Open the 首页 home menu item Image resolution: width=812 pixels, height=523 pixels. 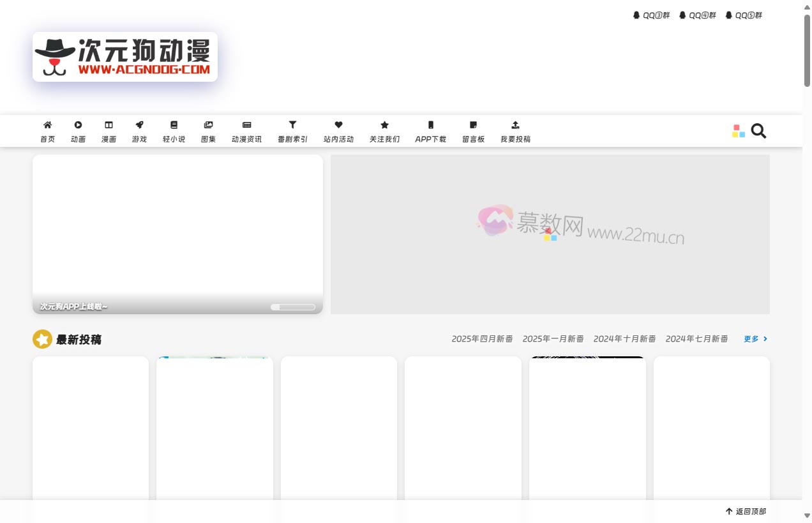tap(47, 131)
